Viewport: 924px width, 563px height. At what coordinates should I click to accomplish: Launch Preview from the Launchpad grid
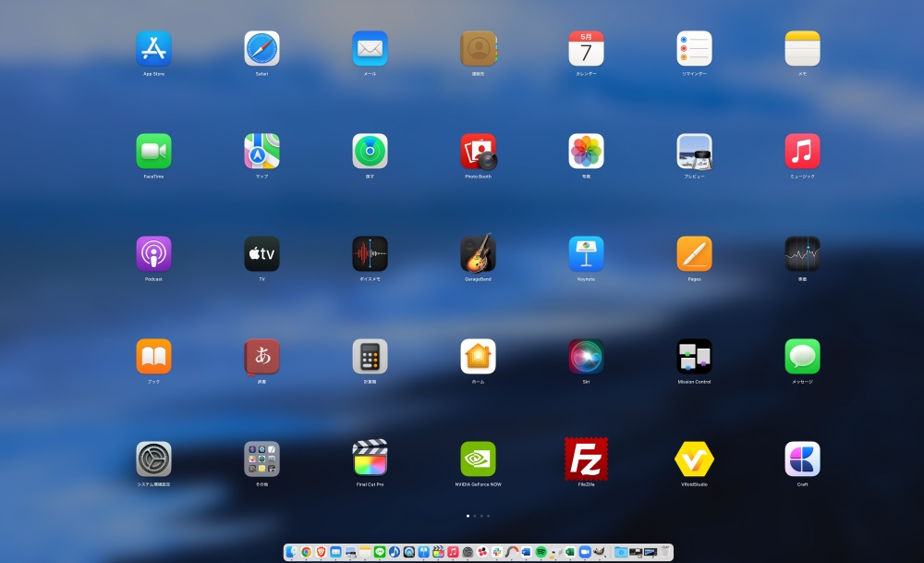[x=694, y=151]
